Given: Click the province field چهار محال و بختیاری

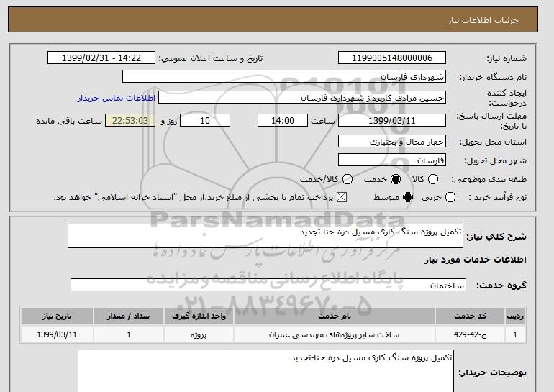Looking at the screenshot, I should (392, 141).
